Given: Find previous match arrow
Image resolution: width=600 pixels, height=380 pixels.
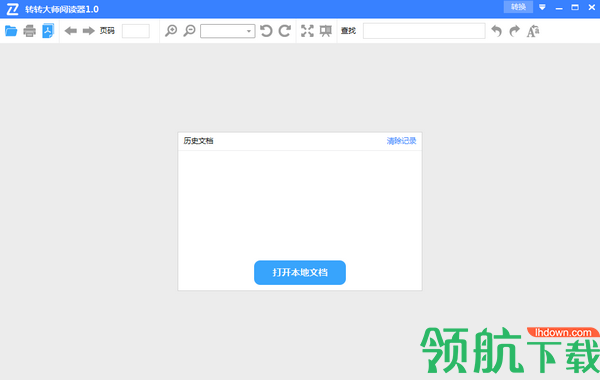Looking at the screenshot, I should pyautogui.click(x=497, y=31).
